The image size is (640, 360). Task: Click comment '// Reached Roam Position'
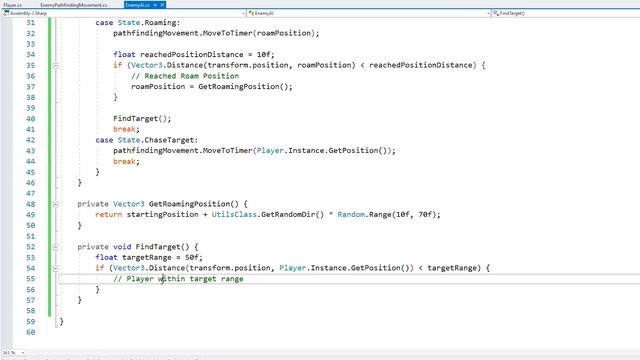click(185, 76)
